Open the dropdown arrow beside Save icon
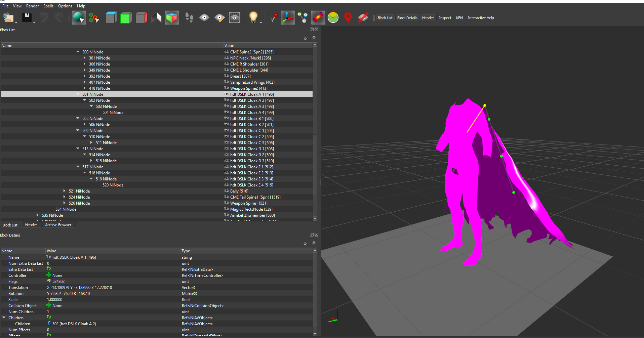Viewport: 644px width, 338px height. [x=34, y=23]
